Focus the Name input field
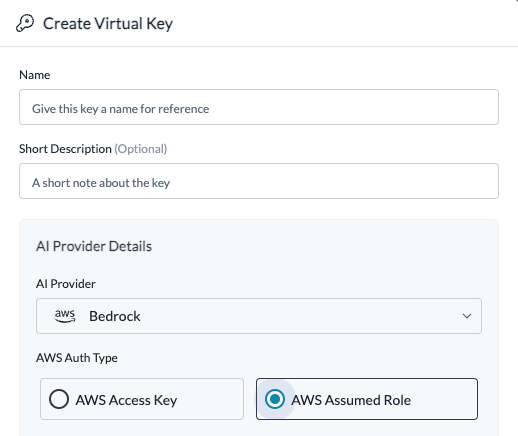 259,107
